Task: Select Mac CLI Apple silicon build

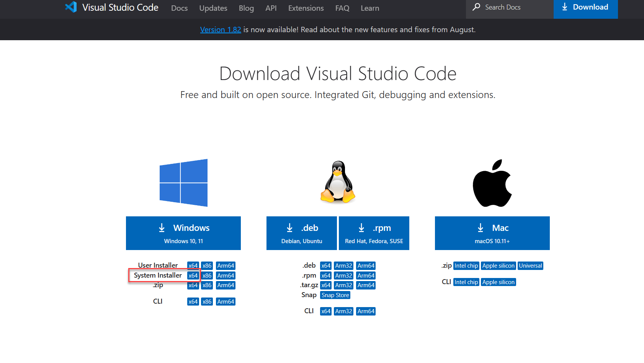Action: click(498, 282)
